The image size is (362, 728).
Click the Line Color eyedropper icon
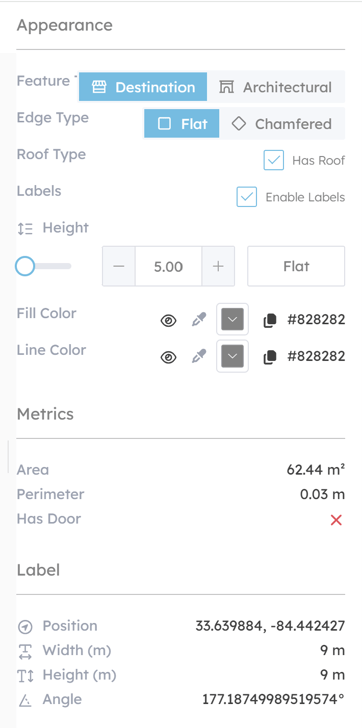199,357
